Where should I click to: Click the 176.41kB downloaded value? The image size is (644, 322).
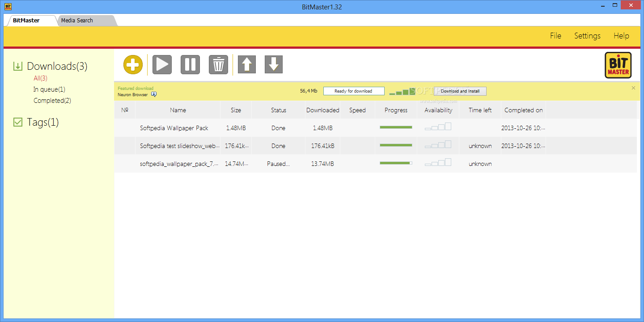coord(322,146)
